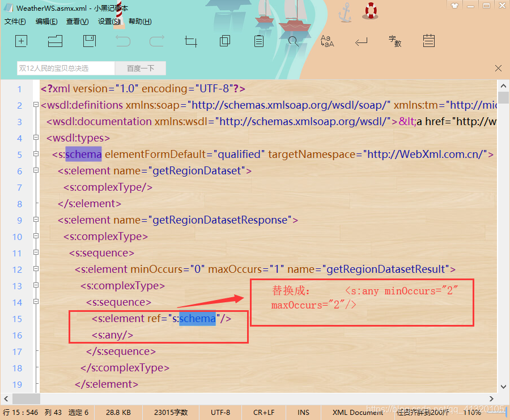This screenshot has height=420, width=510.
Task: Open the 编辑(E) menu
Action: pyautogui.click(x=46, y=22)
